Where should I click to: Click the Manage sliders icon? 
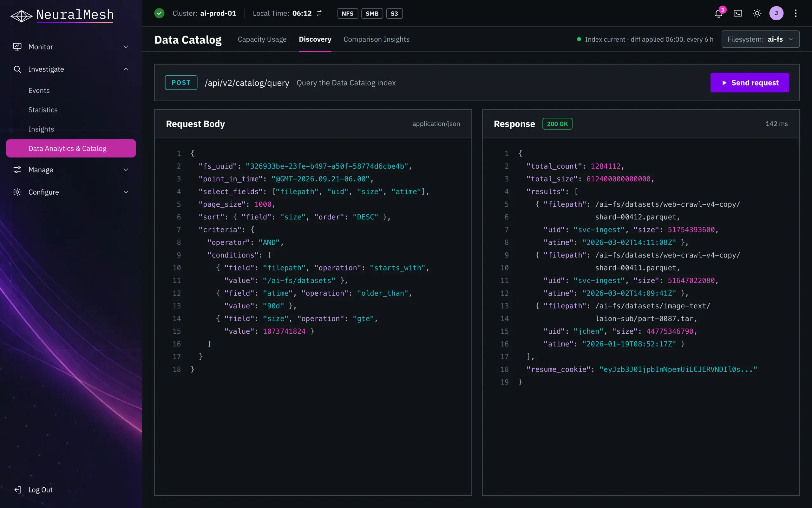17,170
